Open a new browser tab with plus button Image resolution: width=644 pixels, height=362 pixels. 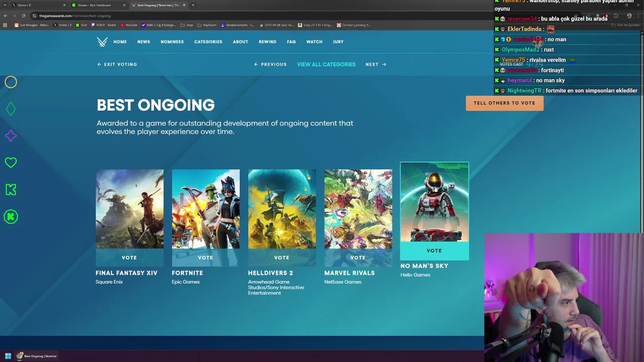pos(193,5)
